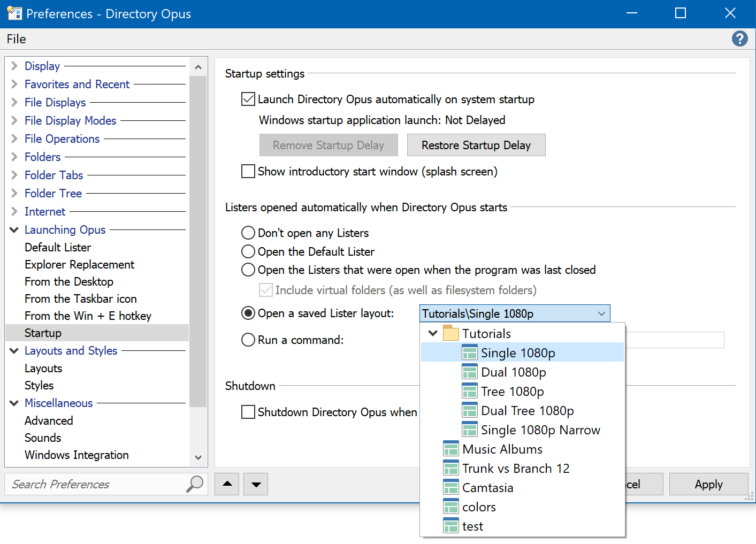
Task: Click Remove Startup Delay button
Action: point(329,145)
